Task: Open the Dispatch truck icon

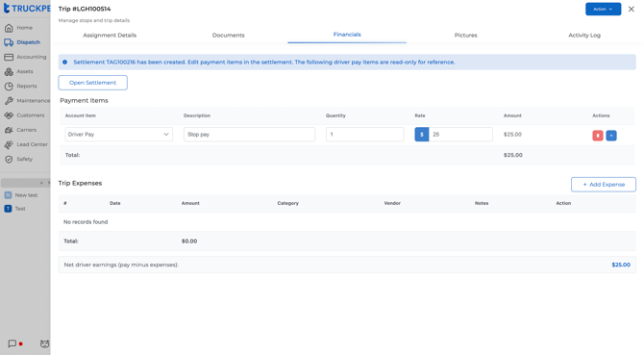Action: [x=9, y=42]
